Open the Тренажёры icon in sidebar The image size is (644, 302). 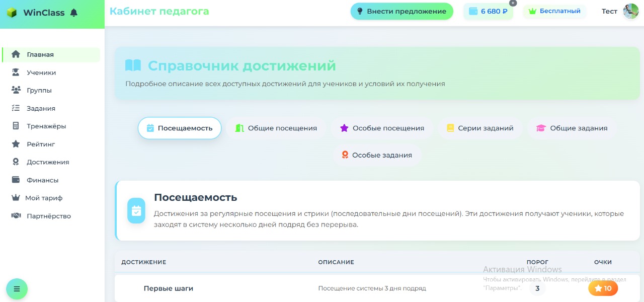click(16, 126)
